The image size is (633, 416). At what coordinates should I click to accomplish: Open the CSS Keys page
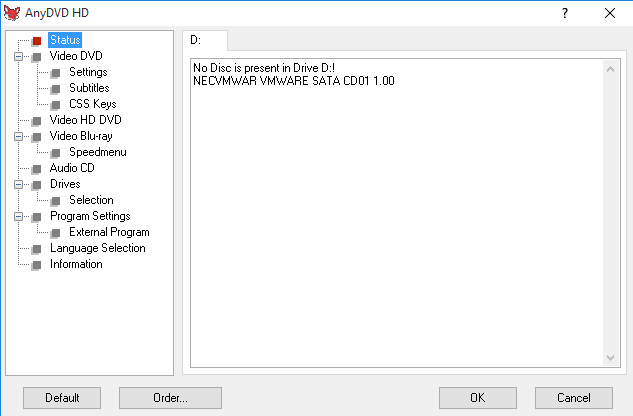pos(93,104)
